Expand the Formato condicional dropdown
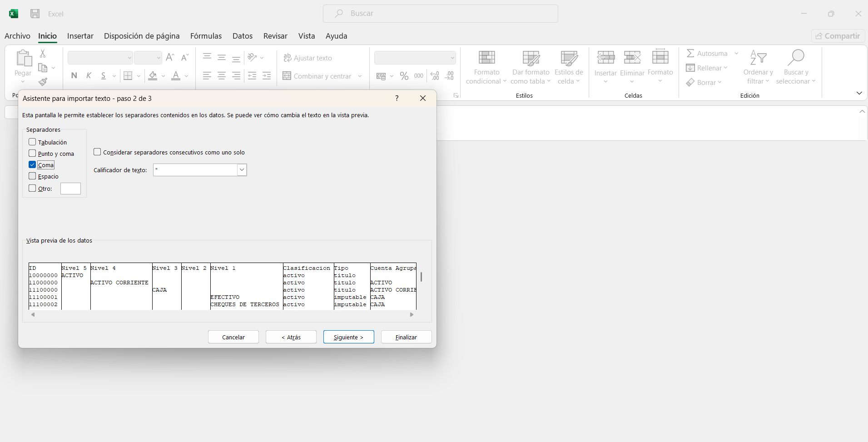 tap(486, 81)
